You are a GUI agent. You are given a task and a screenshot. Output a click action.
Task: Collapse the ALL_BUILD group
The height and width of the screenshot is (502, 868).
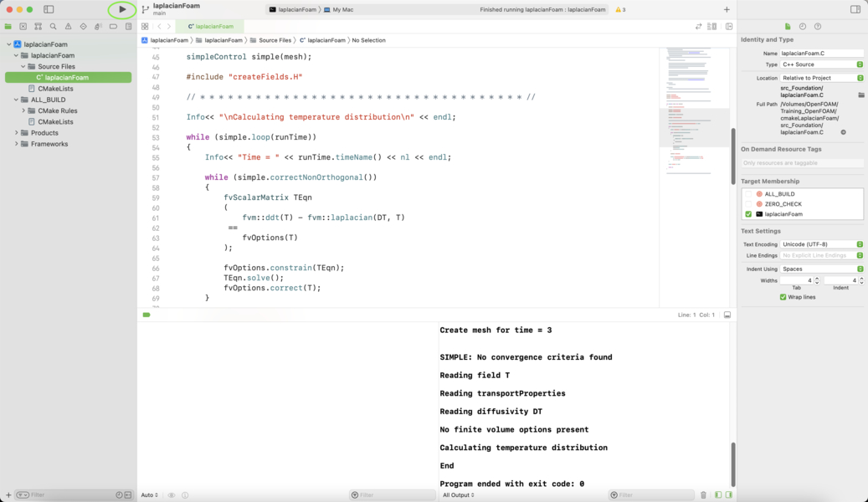tap(16, 100)
